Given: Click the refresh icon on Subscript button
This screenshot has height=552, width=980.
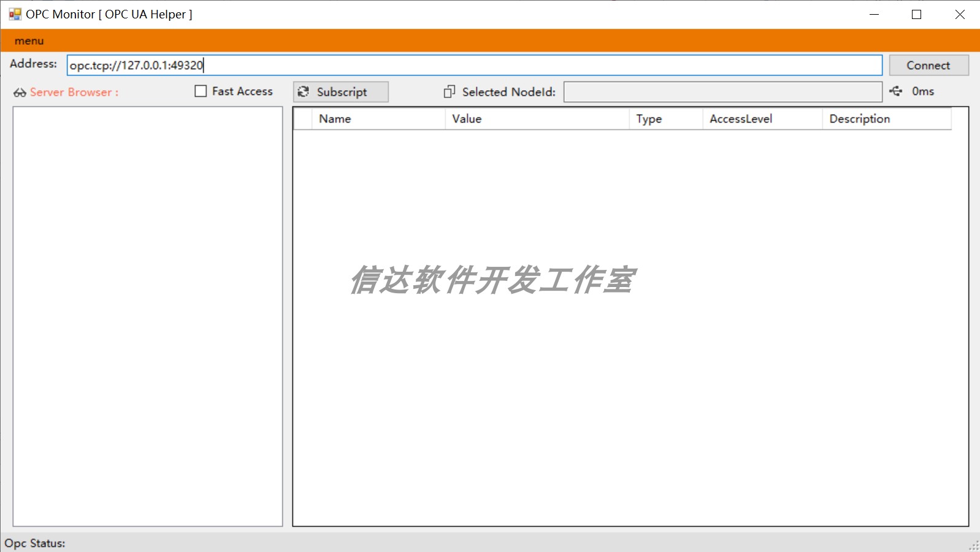Looking at the screenshot, I should click(x=303, y=91).
